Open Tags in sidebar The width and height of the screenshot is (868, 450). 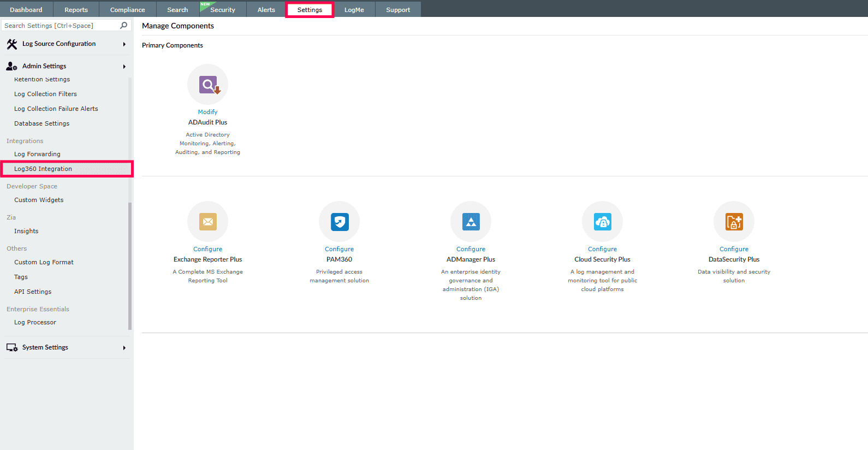click(21, 277)
